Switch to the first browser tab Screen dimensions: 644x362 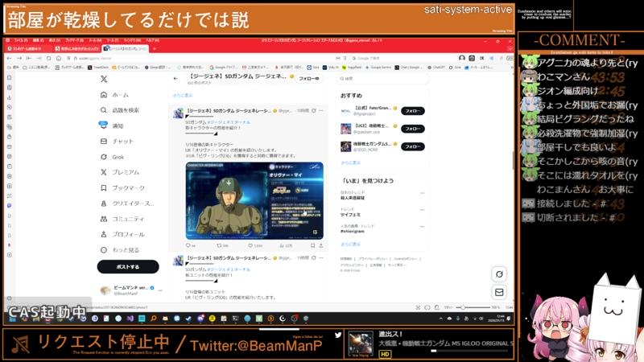click(28, 48)
